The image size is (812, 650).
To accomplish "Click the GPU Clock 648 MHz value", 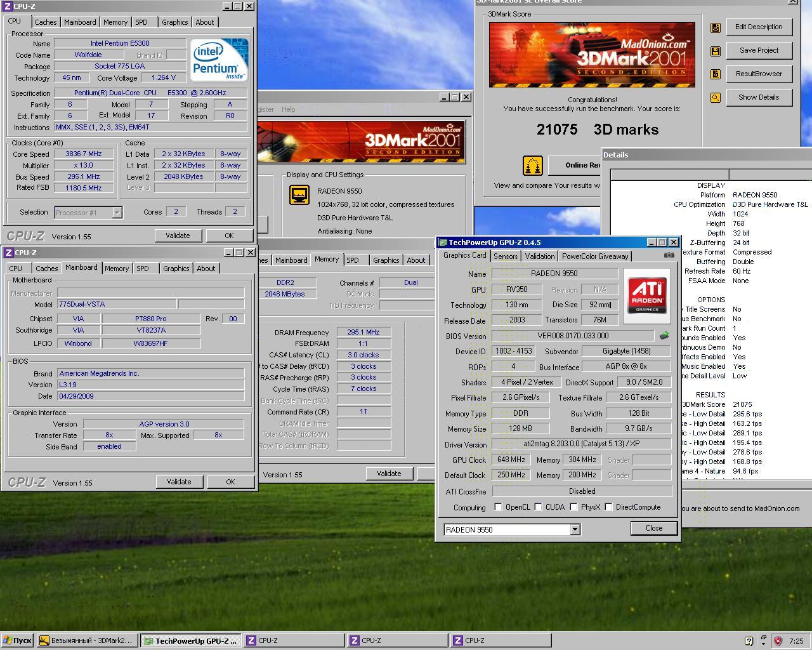I will [x=511, y=460].
